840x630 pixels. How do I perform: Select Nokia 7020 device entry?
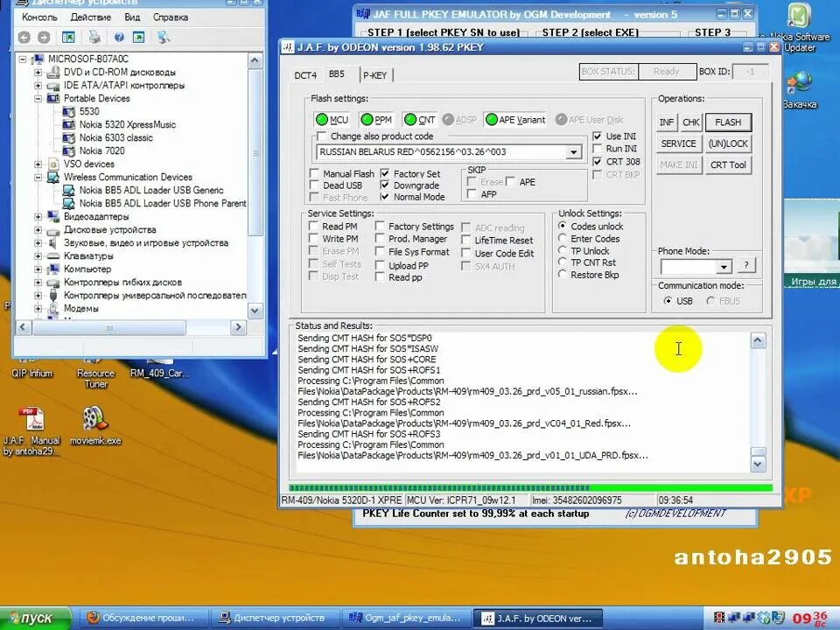point(101,150)
